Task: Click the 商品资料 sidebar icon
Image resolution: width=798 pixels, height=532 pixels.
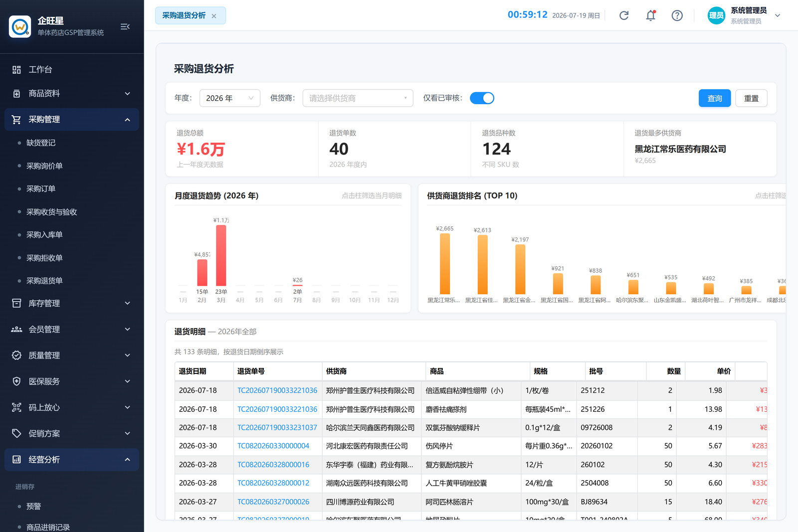Action: [16, 94]
